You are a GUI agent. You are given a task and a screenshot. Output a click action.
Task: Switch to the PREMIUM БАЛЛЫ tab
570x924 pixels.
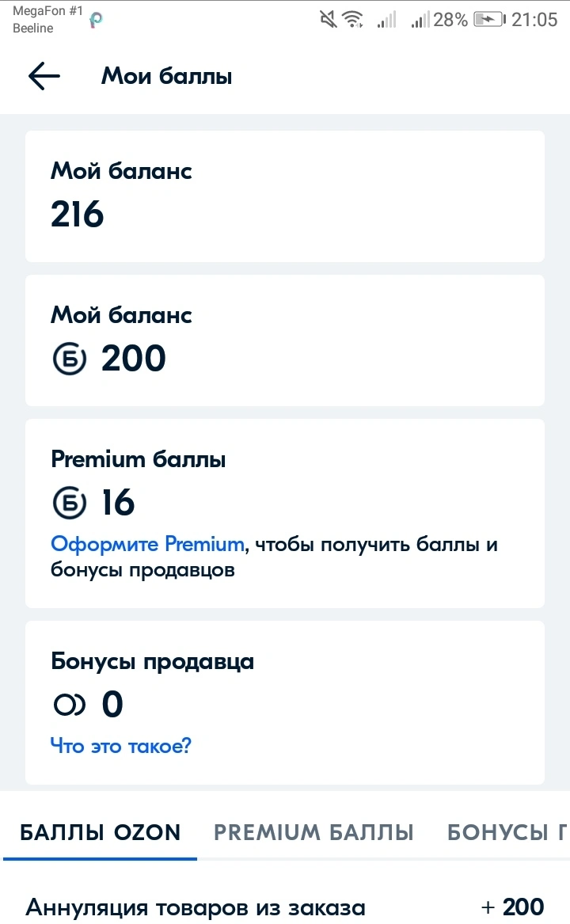click(x=313, y=832)
